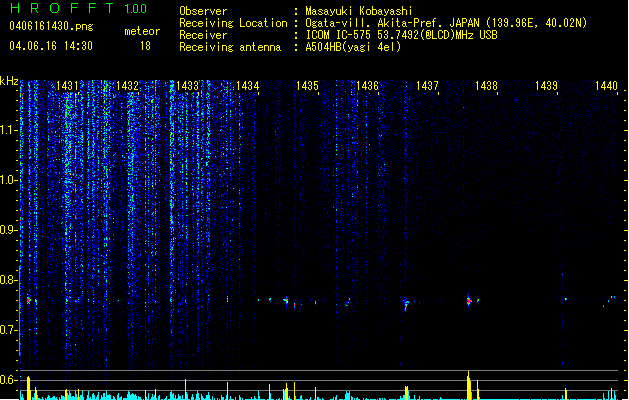This screenshot has width=629, height=400.
Task: Click the 0.6 kHz axis label
Action: [9, 380]
